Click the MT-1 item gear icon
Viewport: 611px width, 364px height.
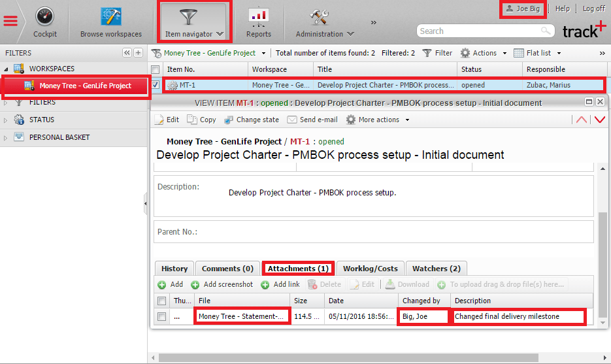point(173,85)
